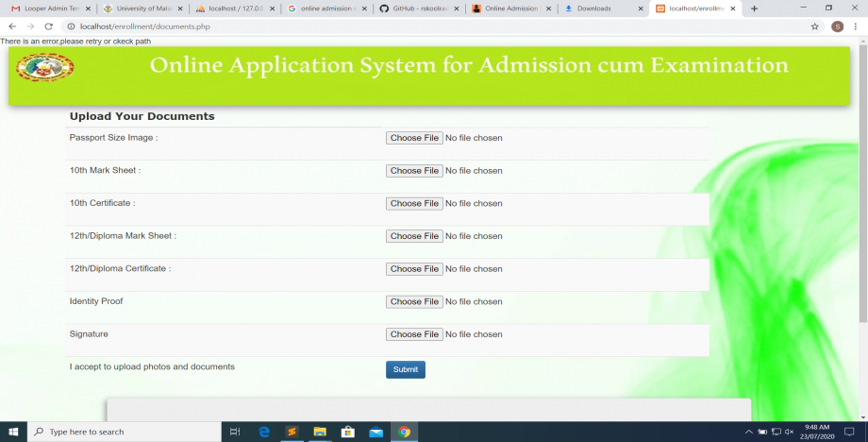868x442 pixels.
Task: Submit the uploaded documents form
Action: [405, 370]
